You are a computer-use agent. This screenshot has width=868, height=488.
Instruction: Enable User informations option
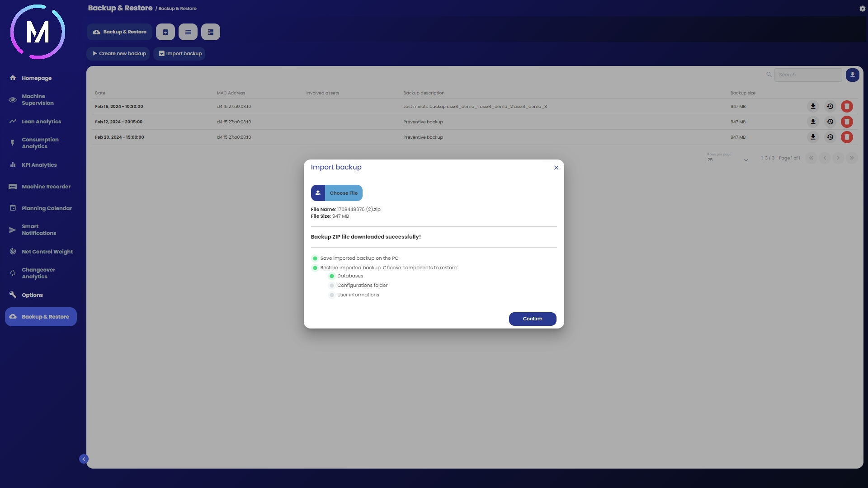point(332,295)
